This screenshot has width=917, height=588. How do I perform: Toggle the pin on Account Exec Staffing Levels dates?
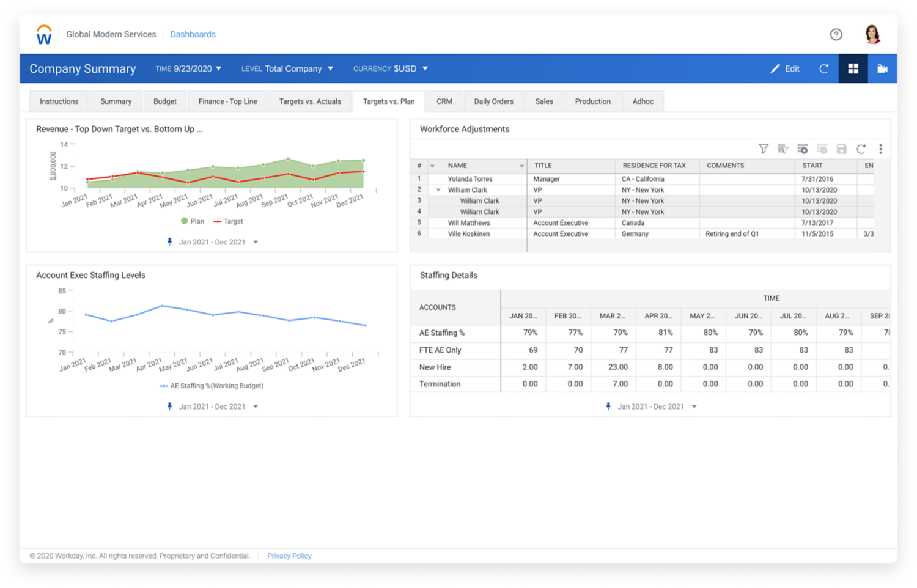[x=169, y=406]
